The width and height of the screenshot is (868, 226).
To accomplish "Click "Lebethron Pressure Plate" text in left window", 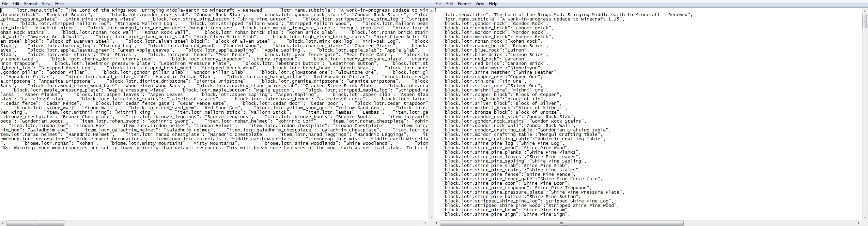I will [x=195, y=63].
